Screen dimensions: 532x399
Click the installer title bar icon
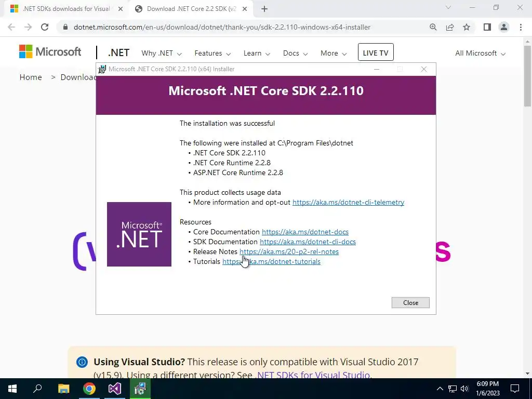(x=102, y=69)
